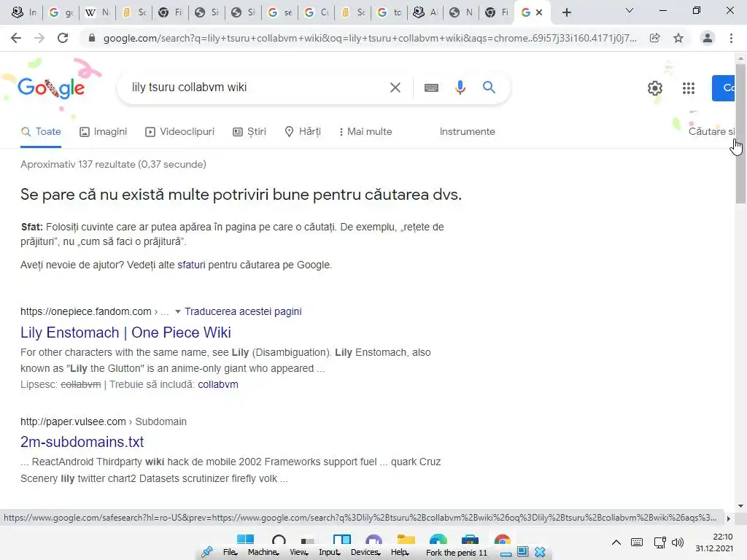Viewport: 747px width, 560px height.
Task: Open Microsoft Edge from the taskbar
Action: [438, 540]
